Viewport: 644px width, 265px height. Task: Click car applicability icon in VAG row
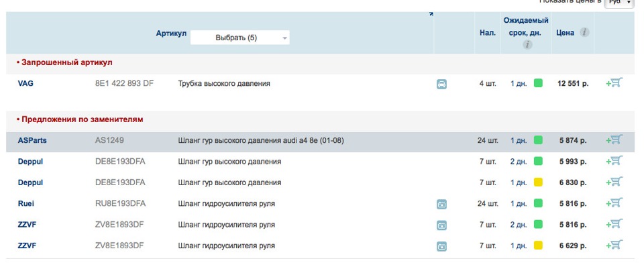click(x=441, y=85)
